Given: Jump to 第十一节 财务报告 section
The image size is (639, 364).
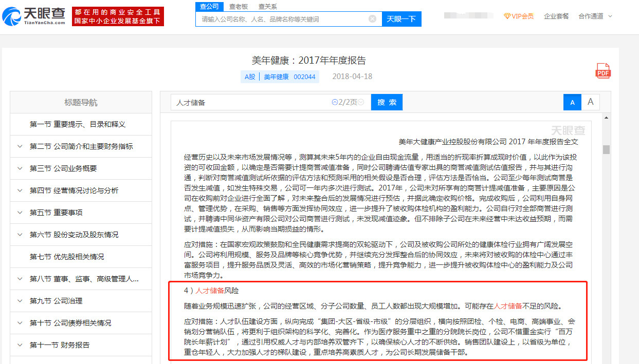Looking at the screenshot, I should pyautogui.click(x=60, y=345).
